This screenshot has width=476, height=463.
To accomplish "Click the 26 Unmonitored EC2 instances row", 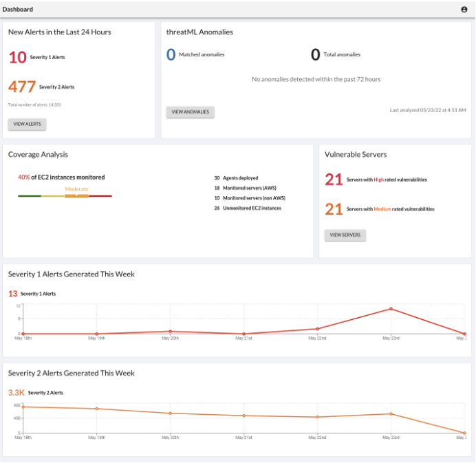I will (248, 208).
